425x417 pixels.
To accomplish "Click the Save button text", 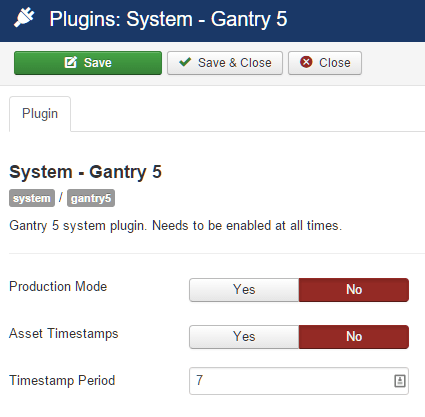I will point(97,63).
